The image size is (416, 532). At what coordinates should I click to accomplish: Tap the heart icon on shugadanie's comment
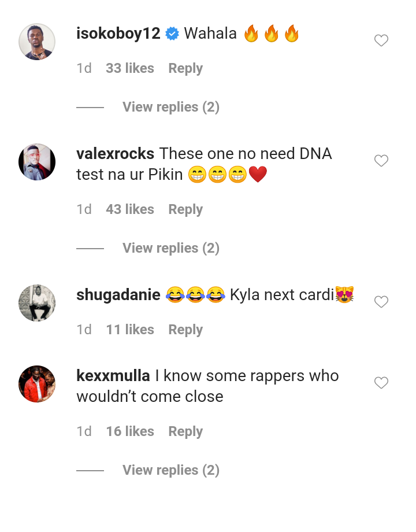(x=381, y=302)
